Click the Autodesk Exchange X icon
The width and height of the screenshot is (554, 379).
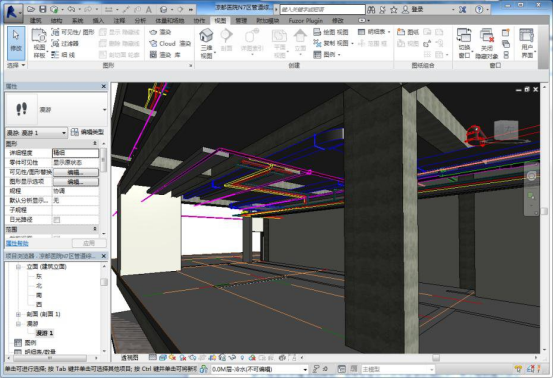coord(462,10)
